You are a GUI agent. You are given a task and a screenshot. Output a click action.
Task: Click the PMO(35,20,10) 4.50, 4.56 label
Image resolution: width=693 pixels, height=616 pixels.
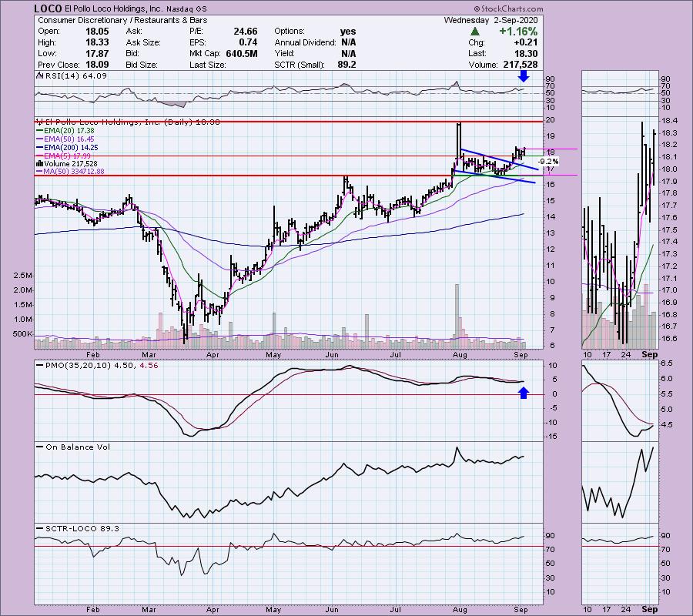tap(97, 366)
